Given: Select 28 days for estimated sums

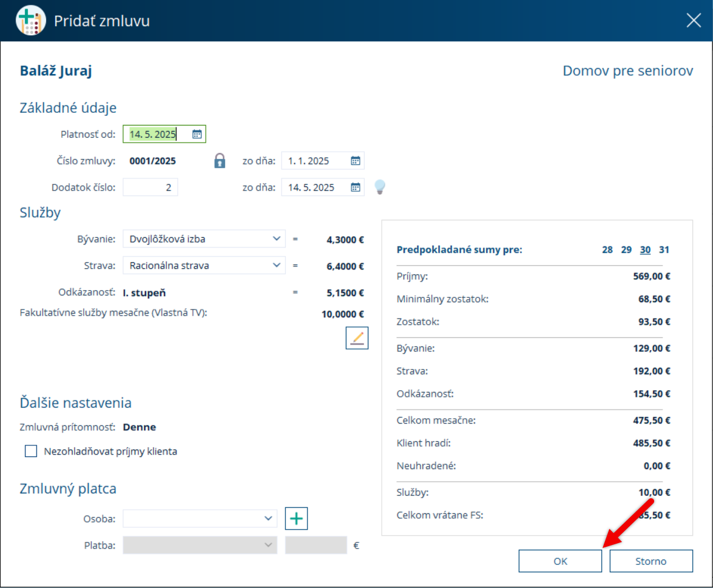Looking at the screenshot, I should pyautogui.click(x=607, y=249).
